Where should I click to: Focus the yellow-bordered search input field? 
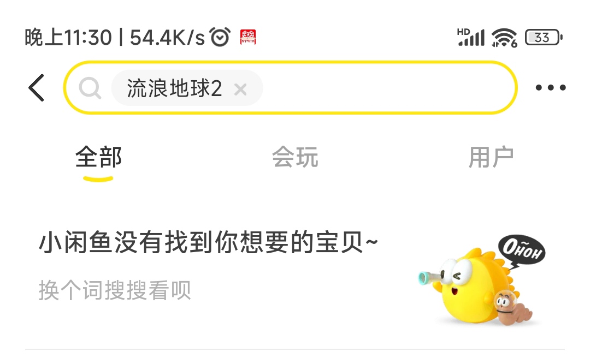[290, 88]
